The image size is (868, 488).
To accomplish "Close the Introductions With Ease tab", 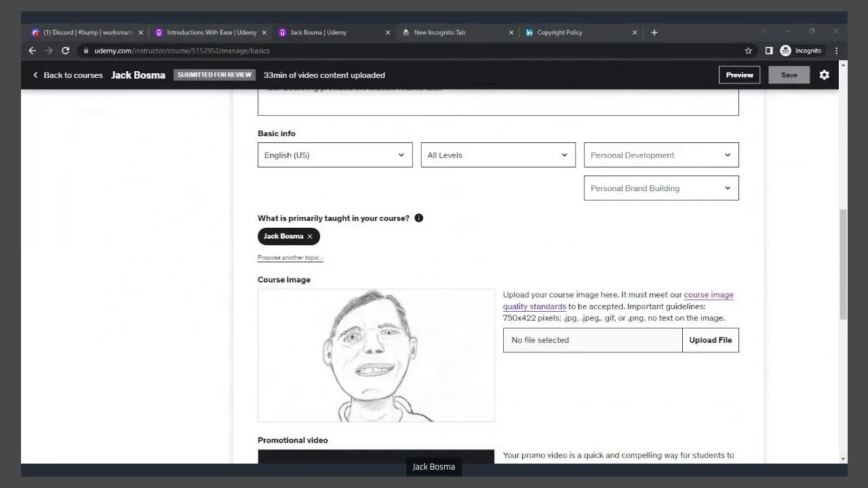I will click(264, 33).
